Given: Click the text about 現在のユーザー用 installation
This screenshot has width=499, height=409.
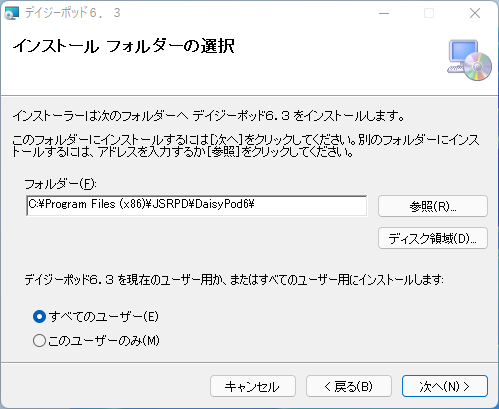Looking at the screenshot, I should [x=234, y=279].
